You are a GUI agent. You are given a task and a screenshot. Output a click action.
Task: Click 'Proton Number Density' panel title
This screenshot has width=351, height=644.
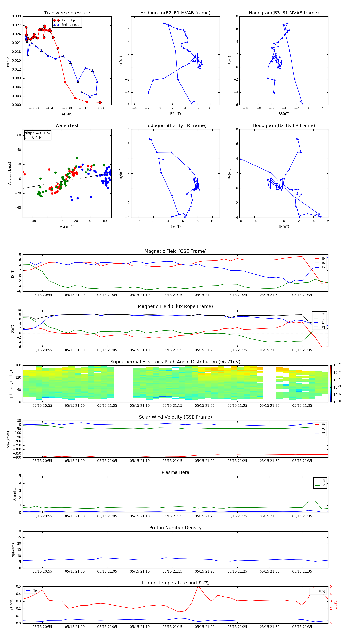point(175,528)
